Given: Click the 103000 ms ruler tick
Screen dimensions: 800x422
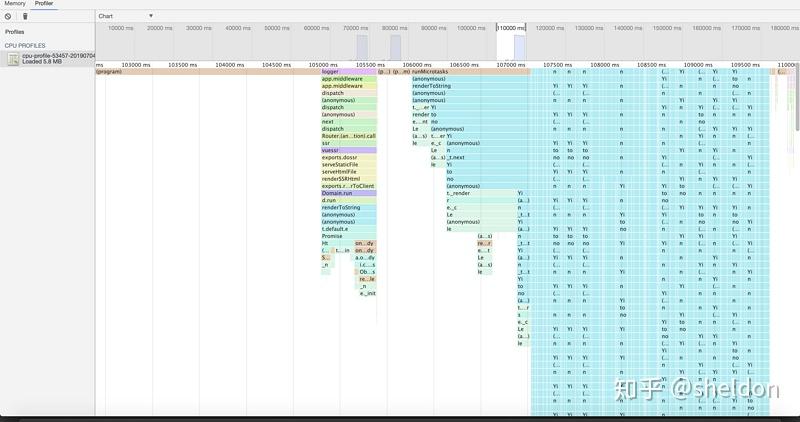Looking at the screenshot, I should tap(136, 65).
